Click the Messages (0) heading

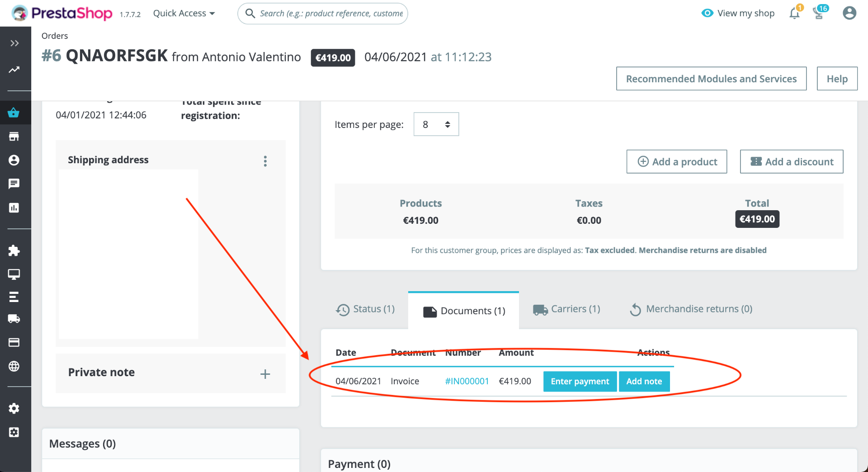[82, 444]
